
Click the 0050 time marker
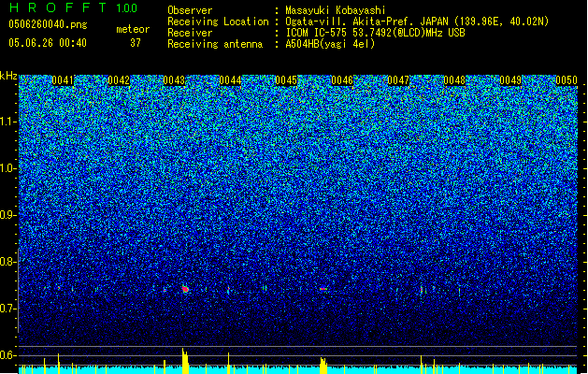pyautogui.click(x=566, y=80)
